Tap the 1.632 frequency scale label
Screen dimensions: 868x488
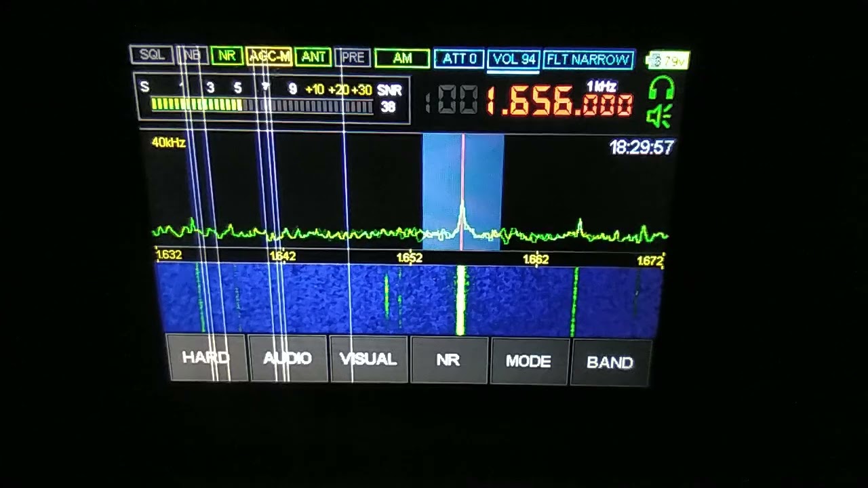pyautogui.click(x=169, y=255)
